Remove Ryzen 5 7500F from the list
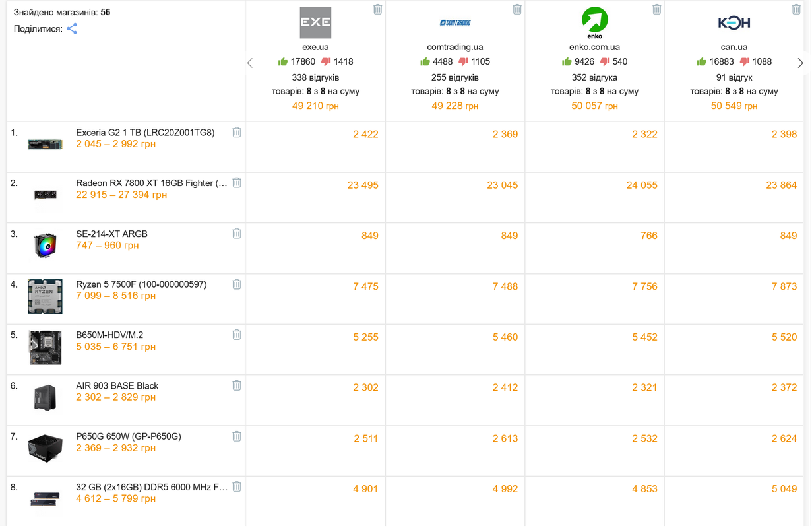Image resolution: width=812 pixels, height=528 pixels. pos(237,284)
